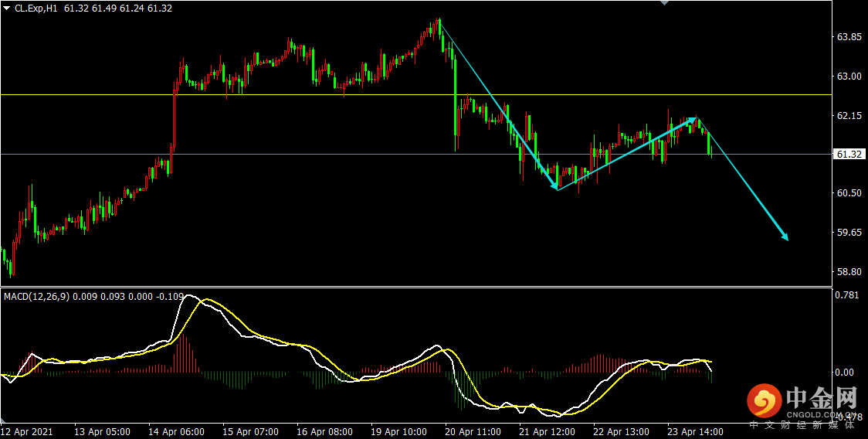
Task: Click the 14 Apr 06:00 time label
Action: [x=177, y=431]
